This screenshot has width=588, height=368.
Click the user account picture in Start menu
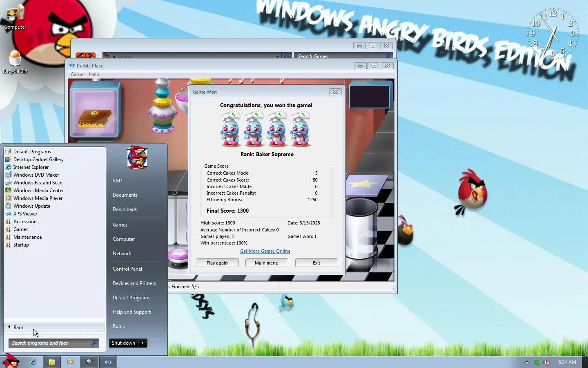point(137,157)
